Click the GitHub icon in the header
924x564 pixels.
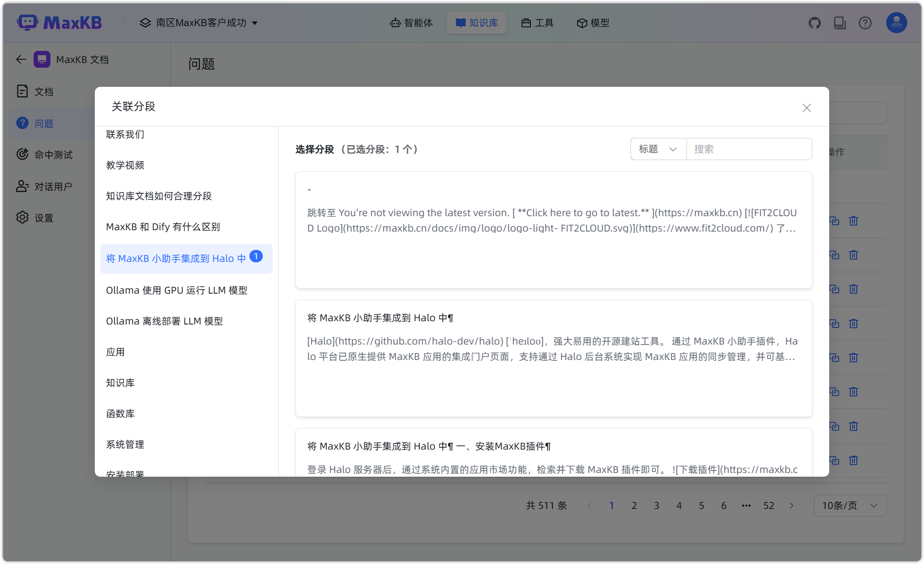(x=814, y=22)
